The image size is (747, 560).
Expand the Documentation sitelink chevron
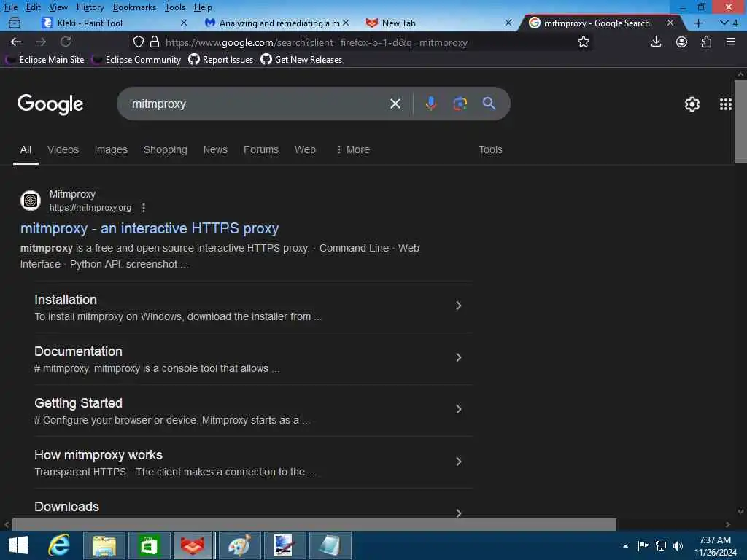coord(458,357)
